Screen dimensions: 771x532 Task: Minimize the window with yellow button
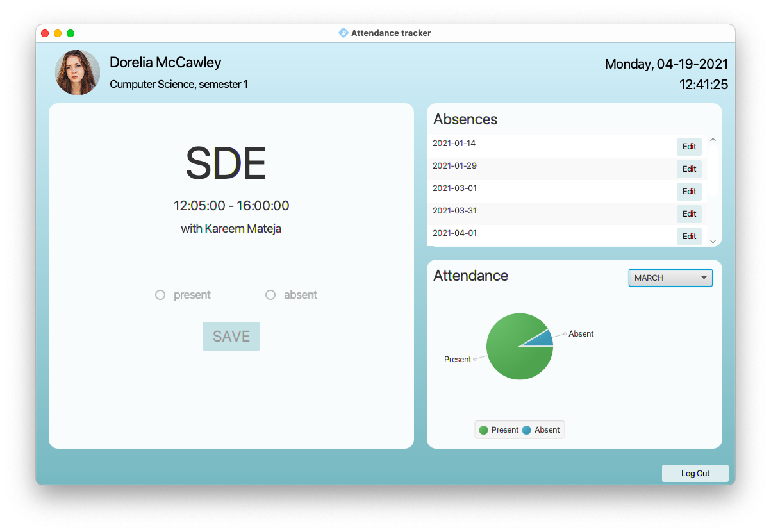coord(58,33)
